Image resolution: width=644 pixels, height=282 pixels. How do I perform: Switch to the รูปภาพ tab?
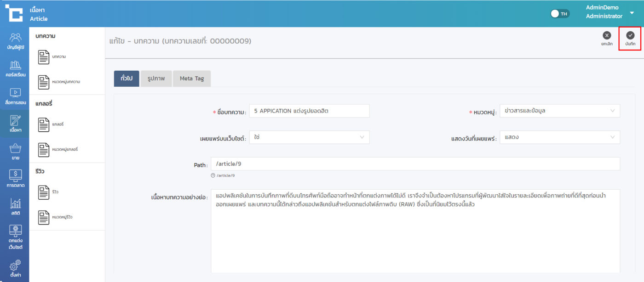click(x=156, y=79)
